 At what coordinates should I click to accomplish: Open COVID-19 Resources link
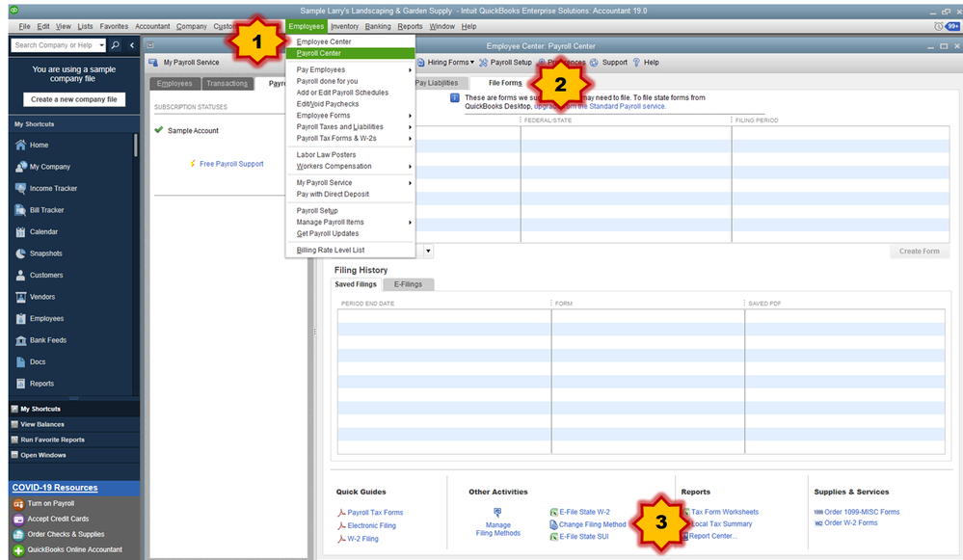click(55, 488)
